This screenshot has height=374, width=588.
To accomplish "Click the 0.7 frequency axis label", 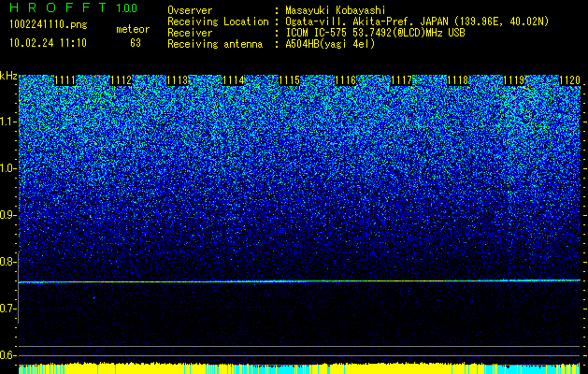I will 8,309.
